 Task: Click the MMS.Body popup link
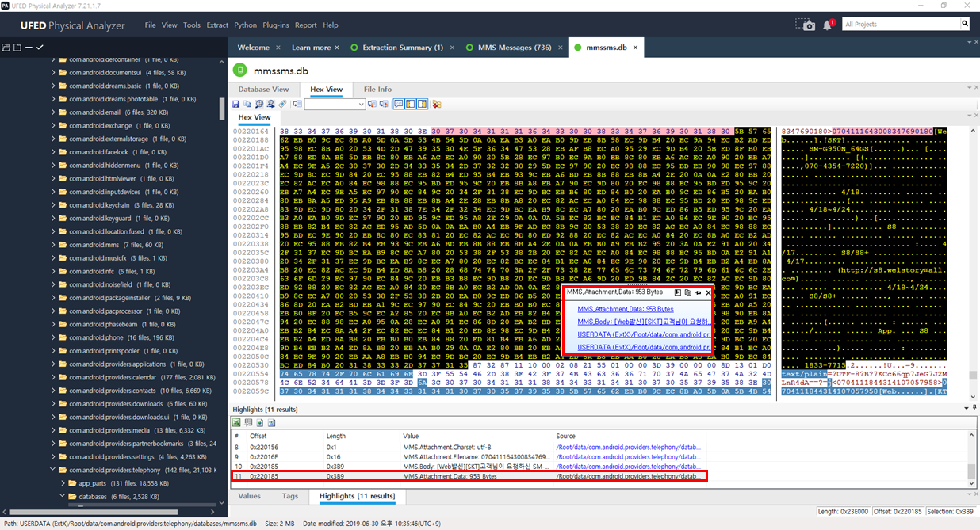coord(644,322)
